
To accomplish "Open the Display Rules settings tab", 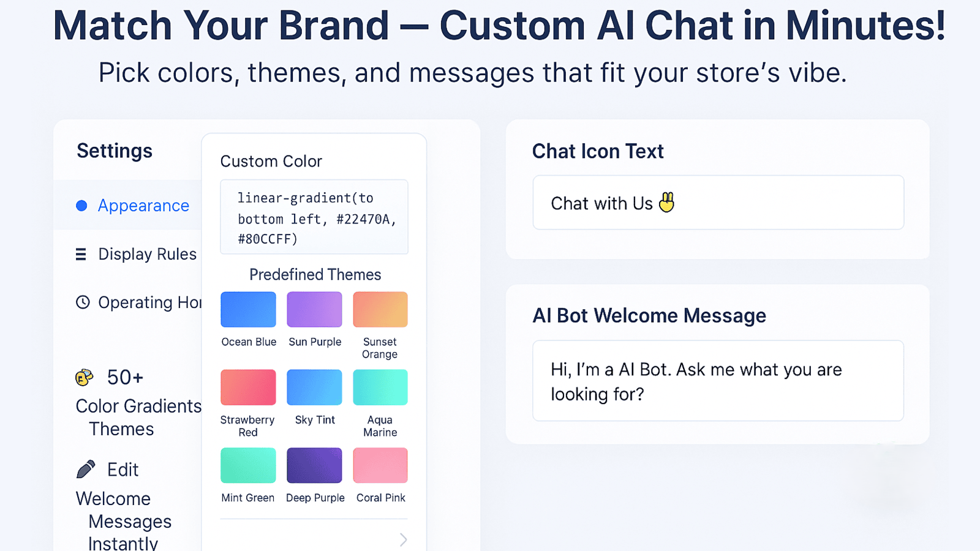I will pyautogui.click(x=136, y=254).
